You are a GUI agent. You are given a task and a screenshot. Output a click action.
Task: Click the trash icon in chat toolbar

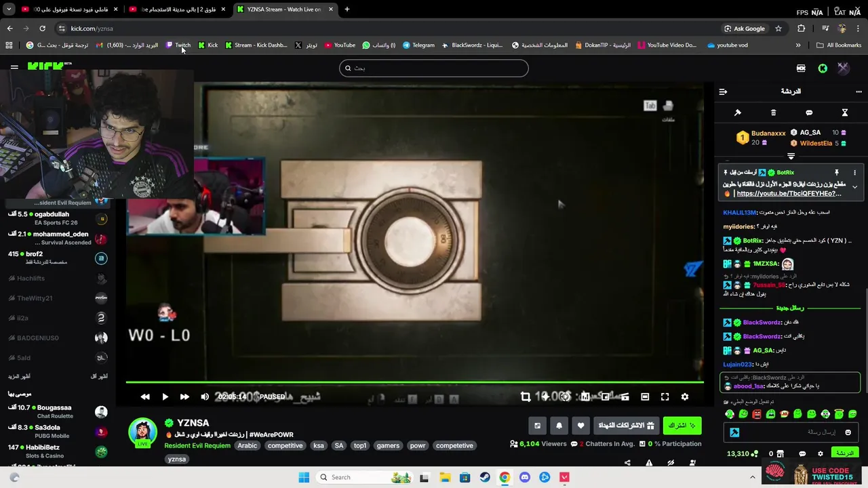tap(774, 113)
